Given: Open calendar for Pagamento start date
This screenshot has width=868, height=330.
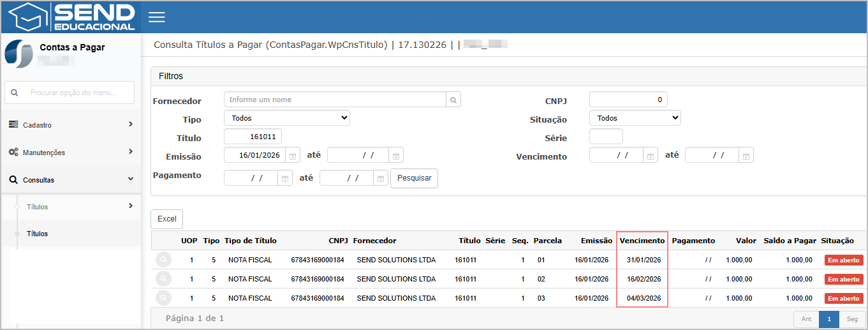Looking at the screenshot, I should click(x=284, y=178).
